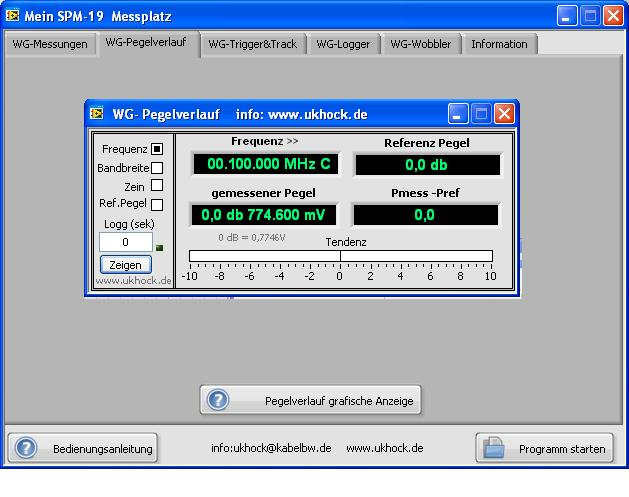Click the Logg (sek) input field

pos(126,242)
